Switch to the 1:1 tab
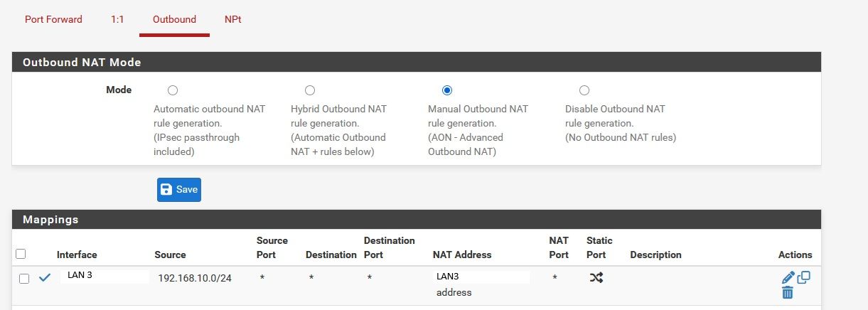The height and width of the screenshot is (310, 868). pyautogui.click(x=117, y=19)
